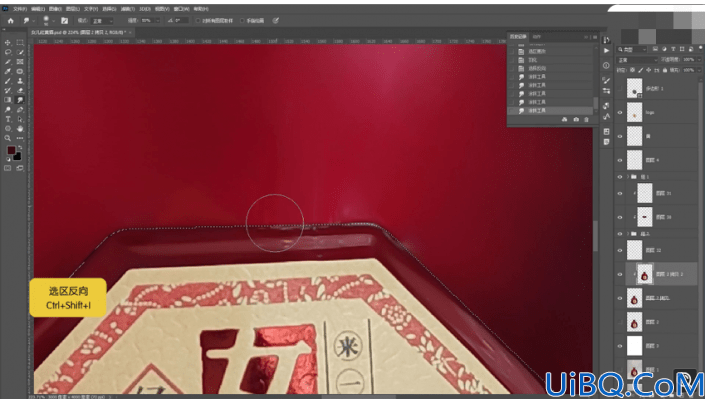Open the foreground color swatch
The width and height of the screenshot is (705, 399).
pyautogui.click(x=11, y=150)
